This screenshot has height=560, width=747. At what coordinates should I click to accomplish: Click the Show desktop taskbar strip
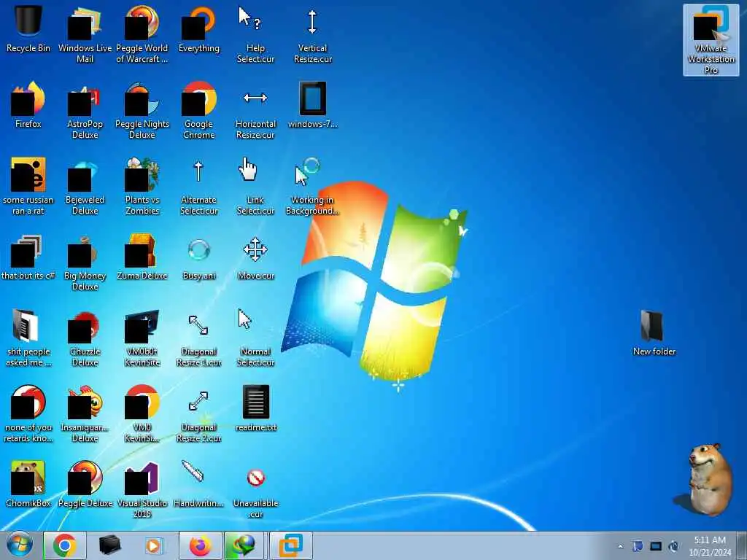(x=742, y=545)
